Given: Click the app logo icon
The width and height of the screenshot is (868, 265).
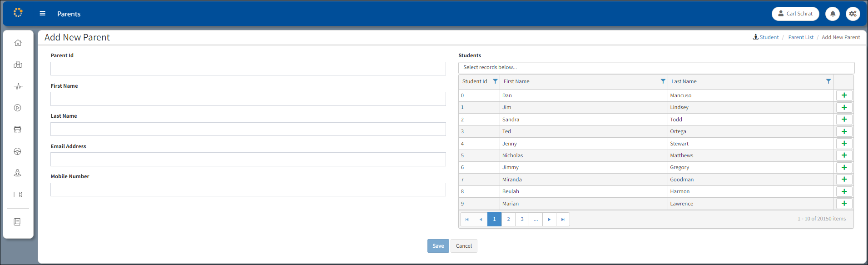Looking at the screenshot, I should tap(18, 13).
